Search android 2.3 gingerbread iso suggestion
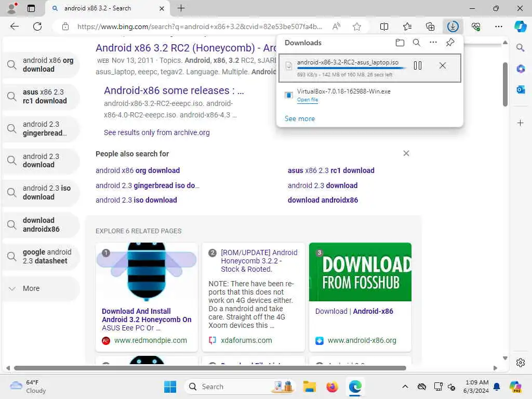 coord(148,185)
